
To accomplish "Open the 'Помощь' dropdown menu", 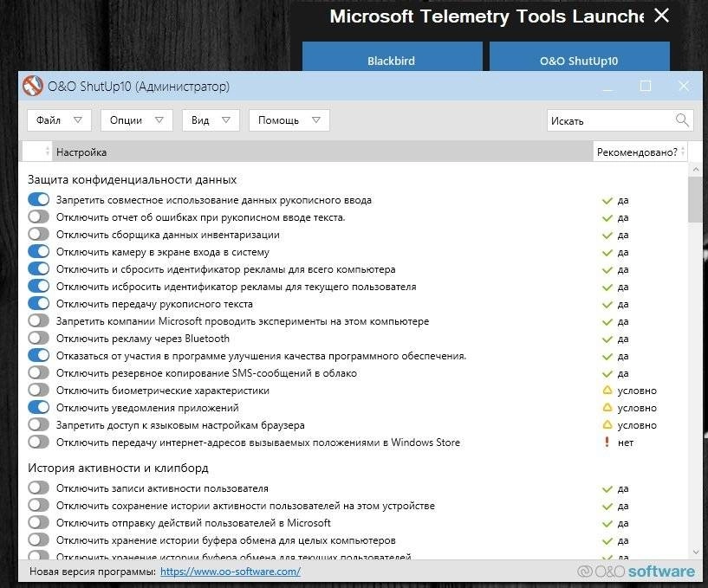I will pyautogui.click(x=289, y=120).
